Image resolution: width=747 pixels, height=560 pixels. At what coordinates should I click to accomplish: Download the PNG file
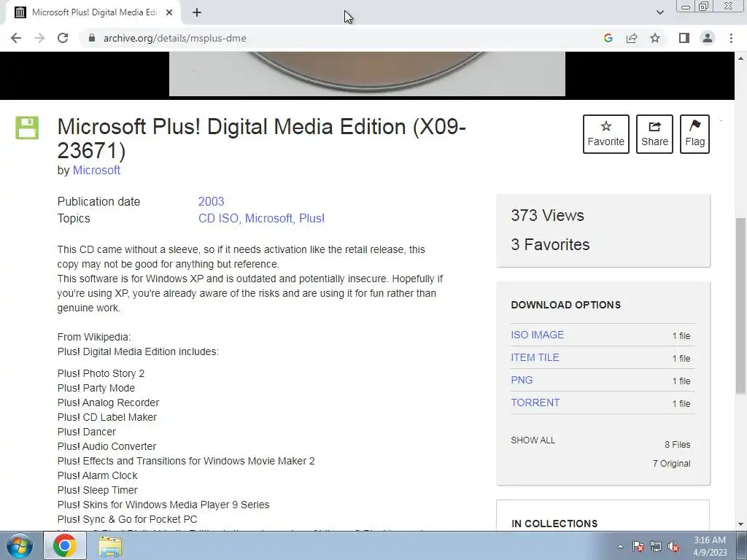tap(522, 380)
